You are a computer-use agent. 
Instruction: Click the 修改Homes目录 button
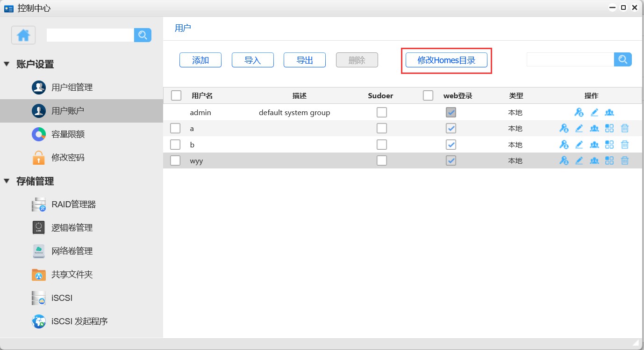click(446, 60)
